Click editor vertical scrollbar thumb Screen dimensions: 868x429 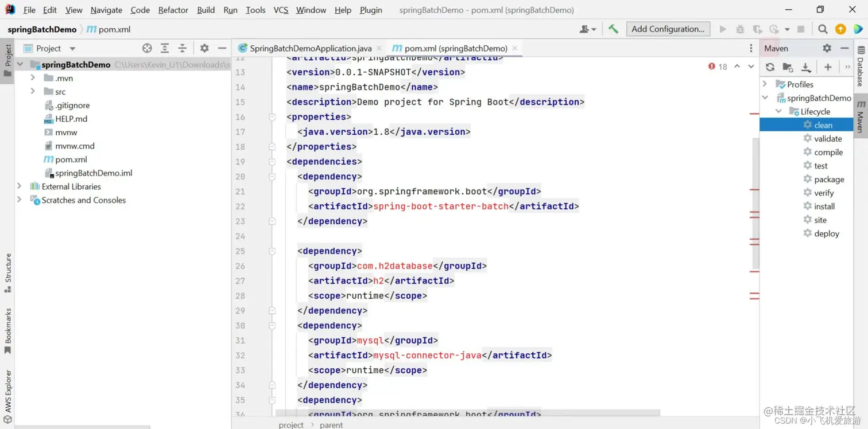(x=755, y=204)
